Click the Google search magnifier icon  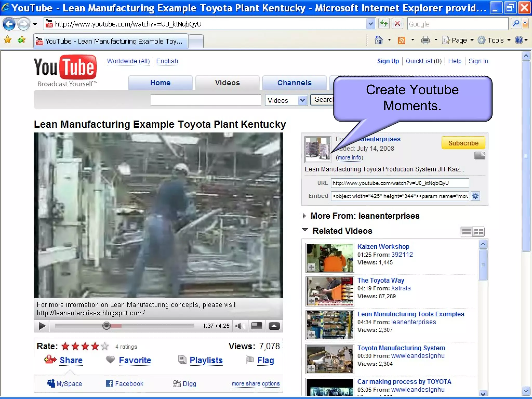pos(516,24)
